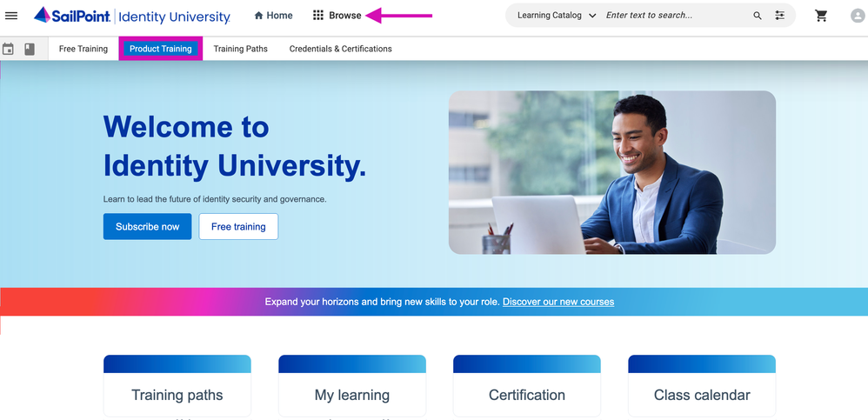Follow the Discover our new courses link
The image size is (868, 420).
coord(558,302)
